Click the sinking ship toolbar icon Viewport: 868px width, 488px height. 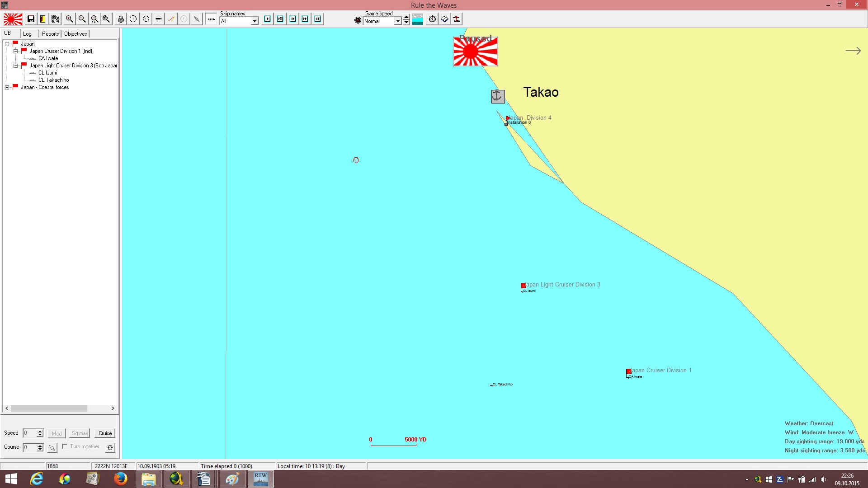point(457,19)
